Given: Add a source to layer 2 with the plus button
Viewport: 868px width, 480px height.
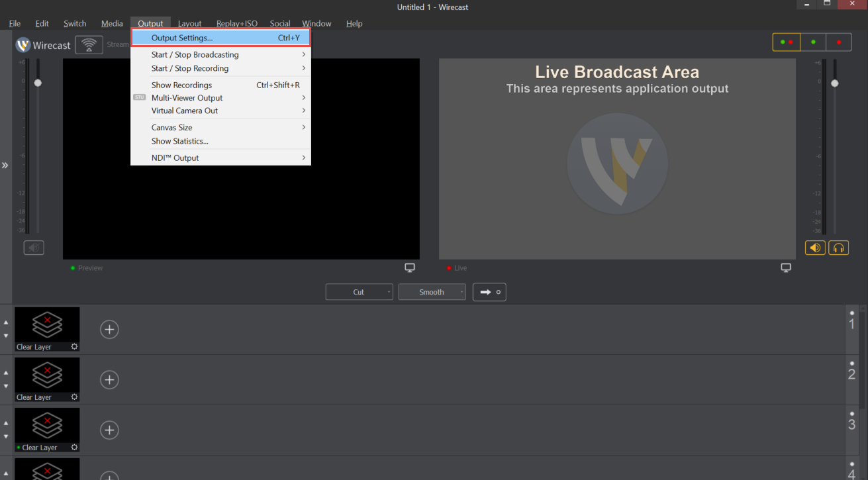Looking at the screenshot, I should point(109,379).
